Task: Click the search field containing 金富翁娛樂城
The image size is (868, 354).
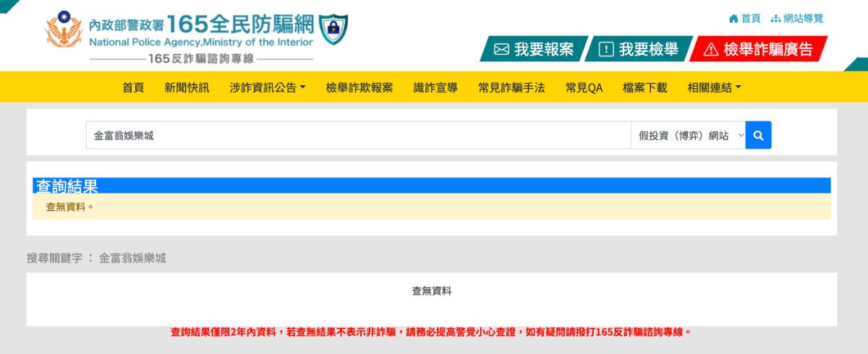Action: click(358, 135)
